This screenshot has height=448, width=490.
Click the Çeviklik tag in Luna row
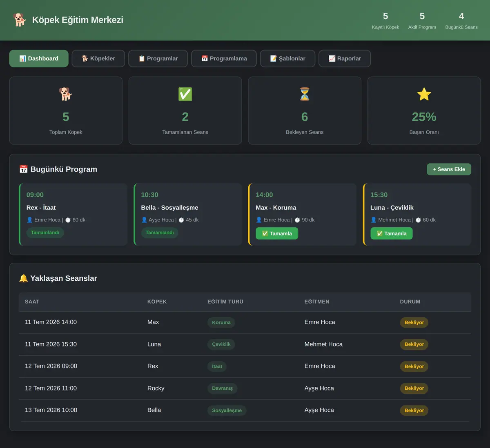(221, 344)
